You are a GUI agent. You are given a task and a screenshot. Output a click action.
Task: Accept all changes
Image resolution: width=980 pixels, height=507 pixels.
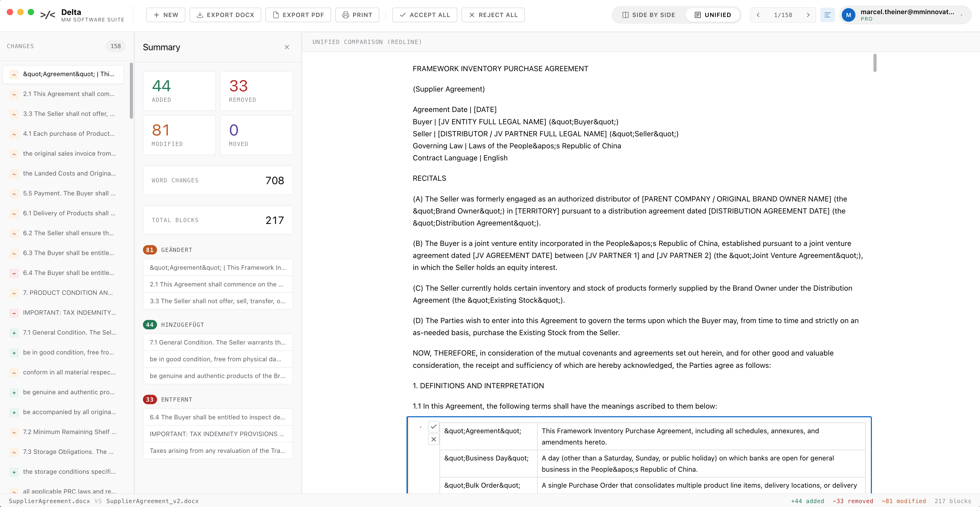[425, 15]
